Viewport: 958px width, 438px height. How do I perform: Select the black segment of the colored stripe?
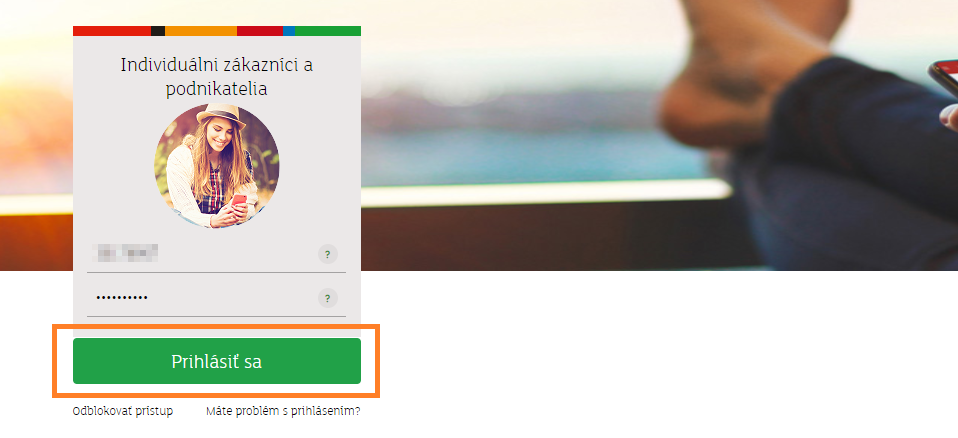pyautogui.click(x=158, y=31)
